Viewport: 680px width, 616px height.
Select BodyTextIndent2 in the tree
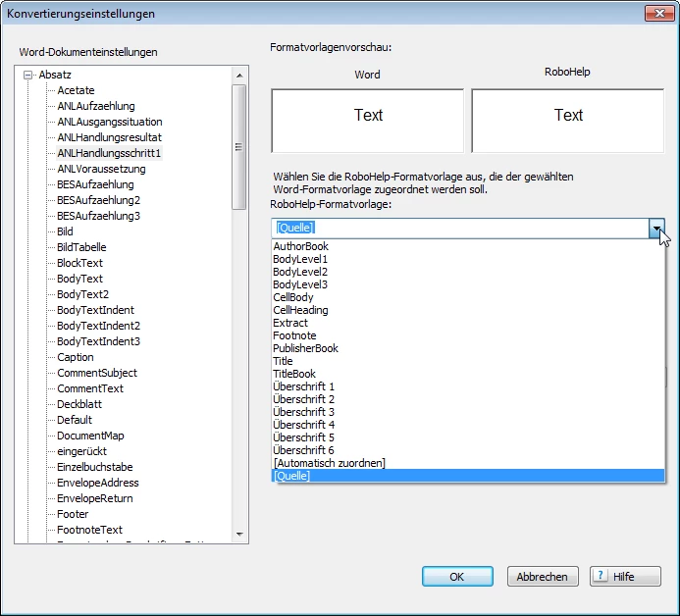point(98,326)
